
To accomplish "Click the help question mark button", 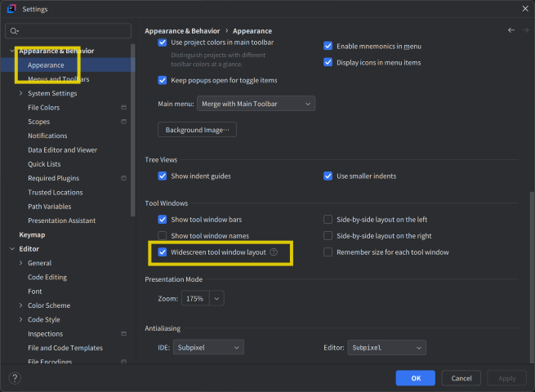I will click(x=15, y=378).
